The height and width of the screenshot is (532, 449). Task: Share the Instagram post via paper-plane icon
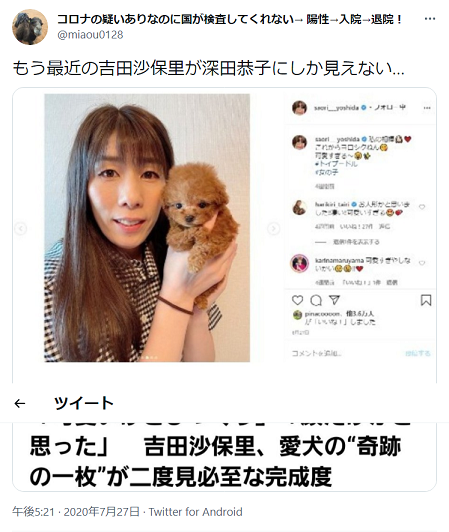[x=334, y=300]
